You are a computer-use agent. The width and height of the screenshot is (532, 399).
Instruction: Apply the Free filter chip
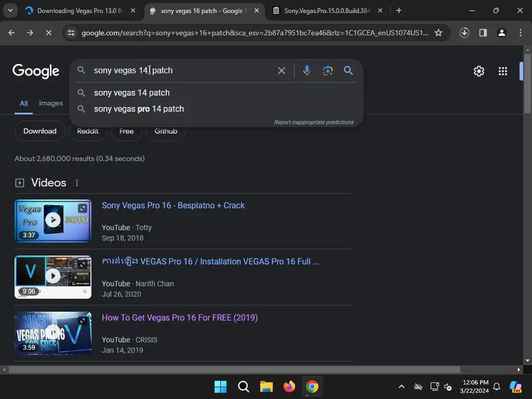coord(126,131)
